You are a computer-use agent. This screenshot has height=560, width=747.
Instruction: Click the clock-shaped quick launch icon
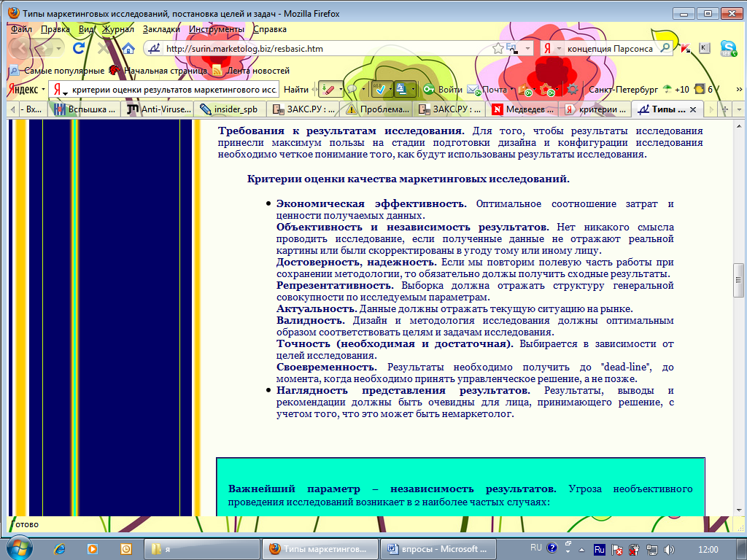(125, 549)
